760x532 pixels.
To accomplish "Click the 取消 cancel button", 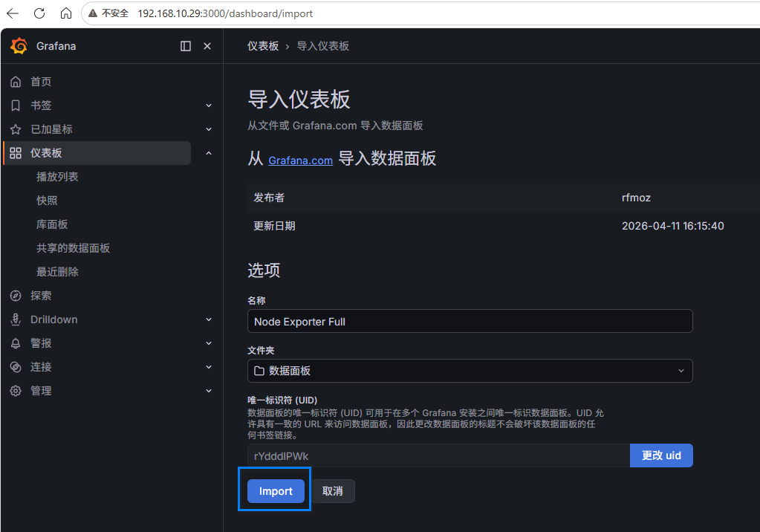I will tap(333, 491).
